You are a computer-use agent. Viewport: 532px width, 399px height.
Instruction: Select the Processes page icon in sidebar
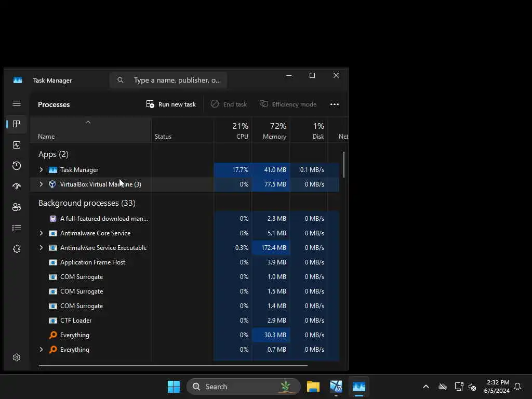pos(16,124)
